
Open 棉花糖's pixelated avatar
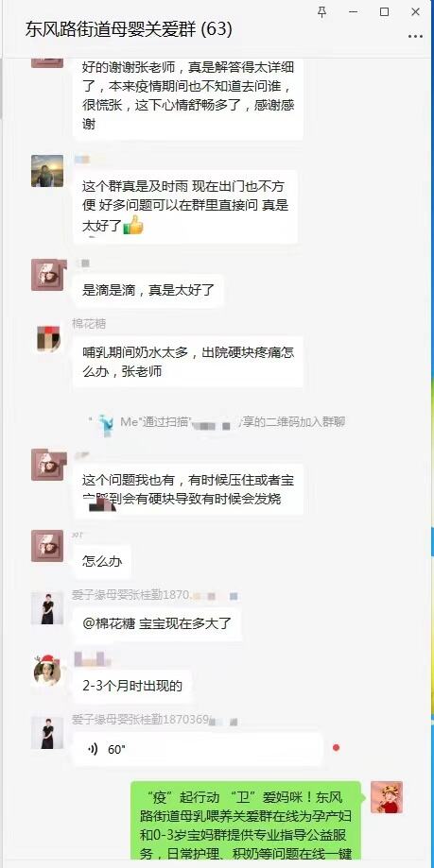click(x=47, y=339)
